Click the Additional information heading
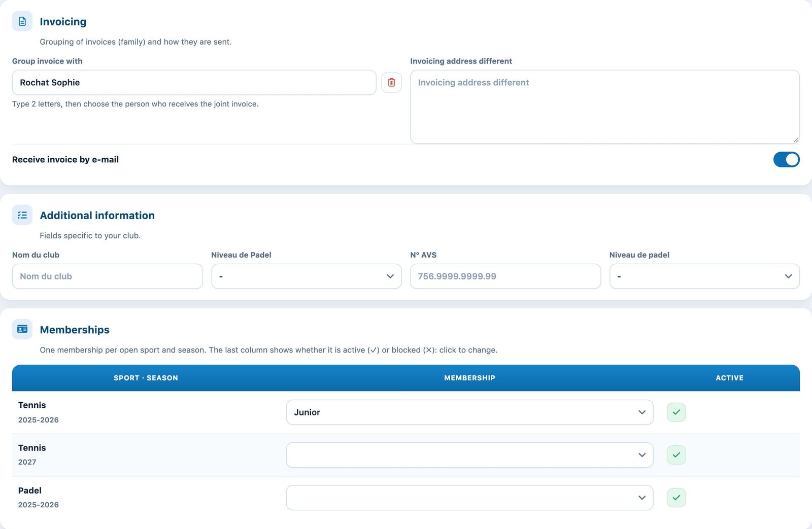This screenshot has width=812, height=529. (97, 215)
